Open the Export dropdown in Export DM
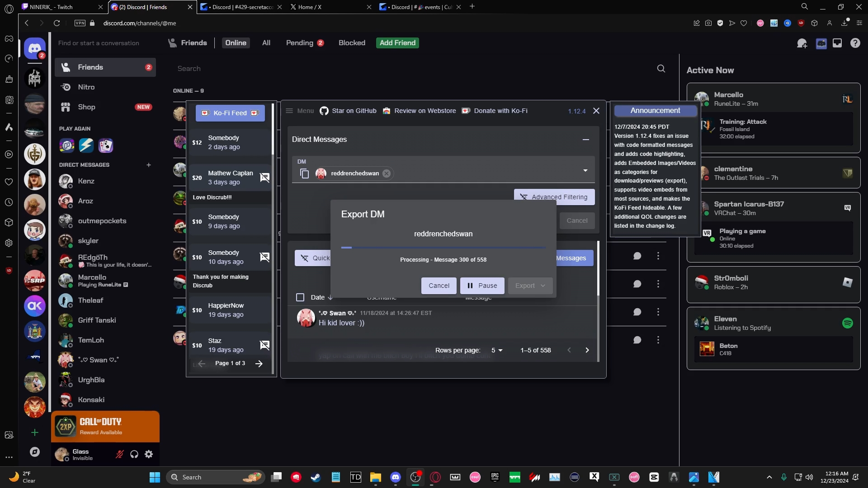868x488 pixels. [530, 286]
